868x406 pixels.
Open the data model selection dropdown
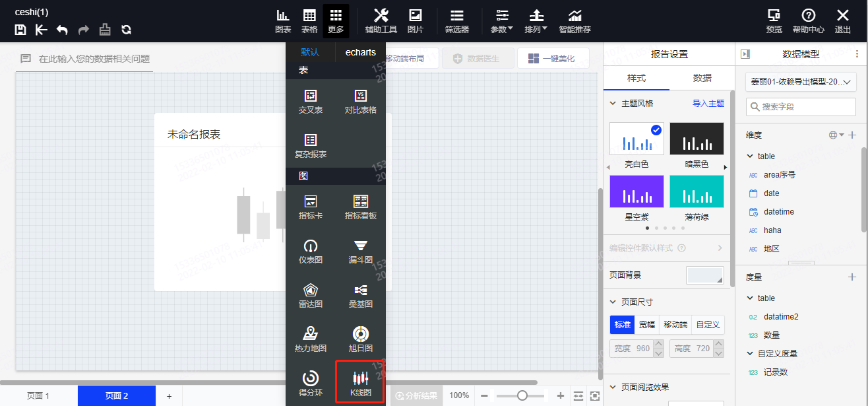coord(801,82)
